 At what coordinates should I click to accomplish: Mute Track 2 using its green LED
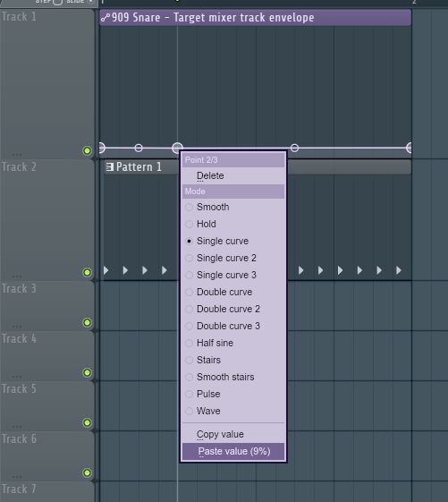(x=87, y=272)
